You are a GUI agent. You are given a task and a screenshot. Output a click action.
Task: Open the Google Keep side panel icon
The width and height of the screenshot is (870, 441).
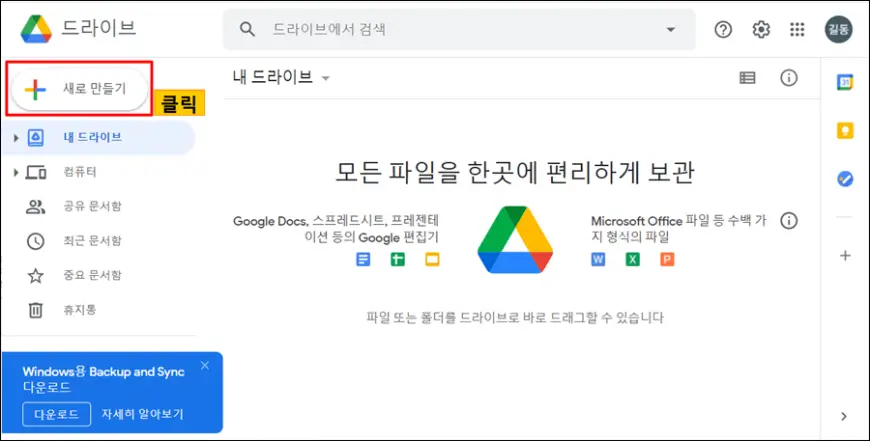(845, 130)
